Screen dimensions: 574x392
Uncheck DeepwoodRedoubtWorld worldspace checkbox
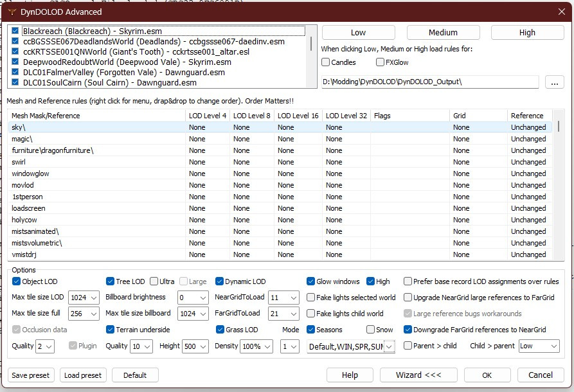[x=15, y=62]
